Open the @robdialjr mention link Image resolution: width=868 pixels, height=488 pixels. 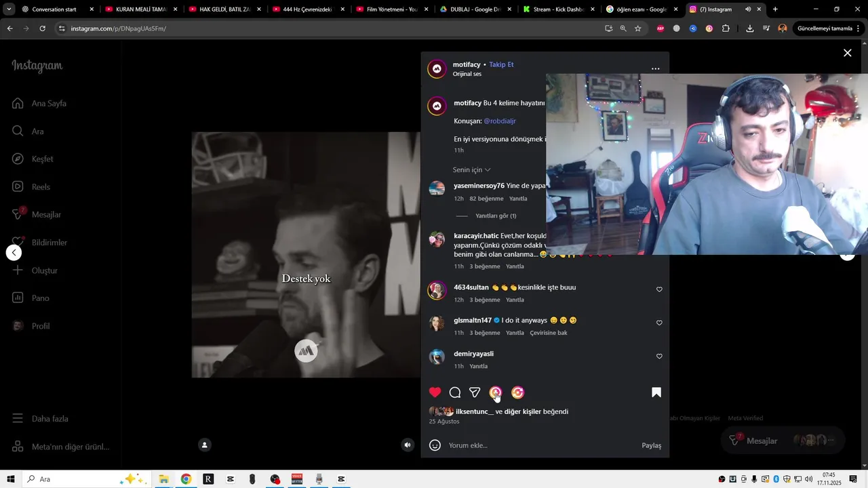(500, 121)
